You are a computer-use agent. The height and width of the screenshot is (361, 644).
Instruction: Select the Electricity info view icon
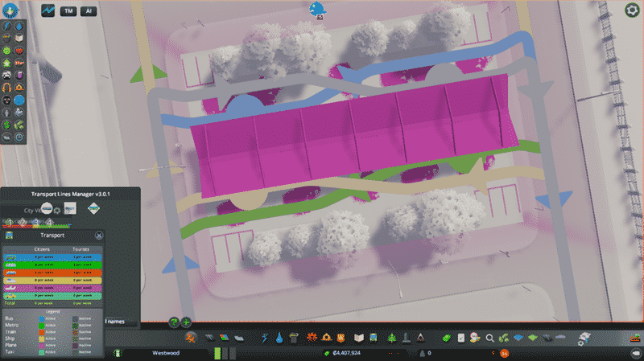pyautogui.click(x=7, y=25)
